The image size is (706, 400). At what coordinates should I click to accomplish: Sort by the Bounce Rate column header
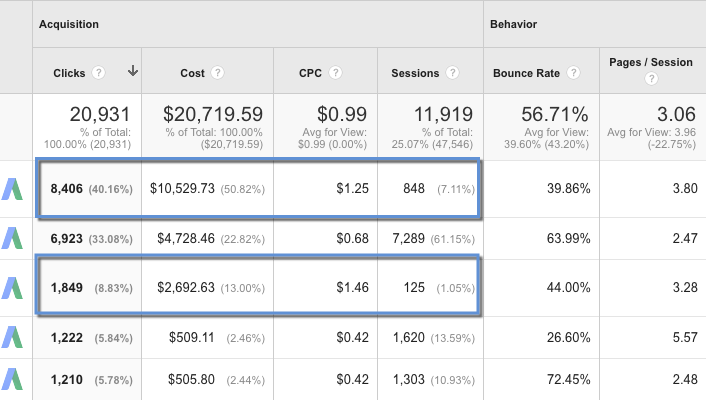(x=527, y=73)
